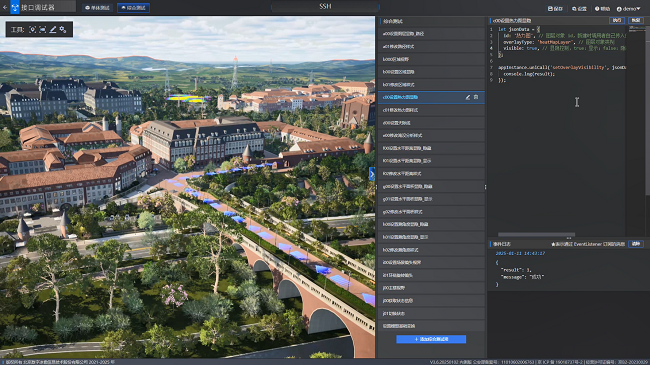Collapse the side panel with blue arrow tab

[372, 174]
